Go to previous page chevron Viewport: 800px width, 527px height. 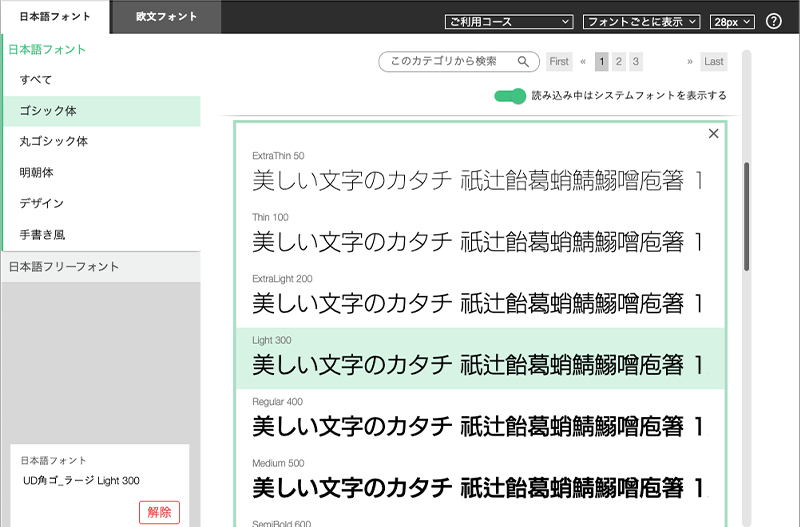(x=583, y=62)
